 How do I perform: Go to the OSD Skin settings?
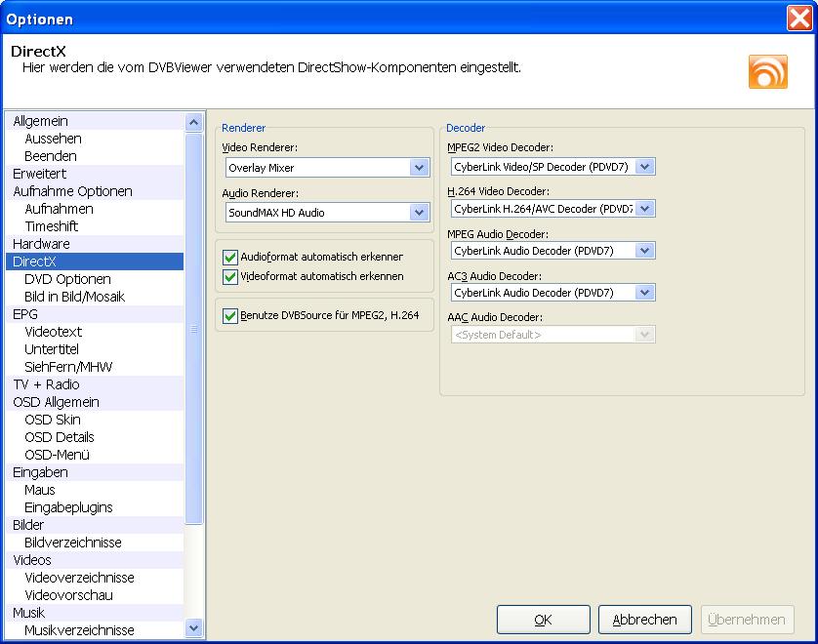tap(53, 420)
